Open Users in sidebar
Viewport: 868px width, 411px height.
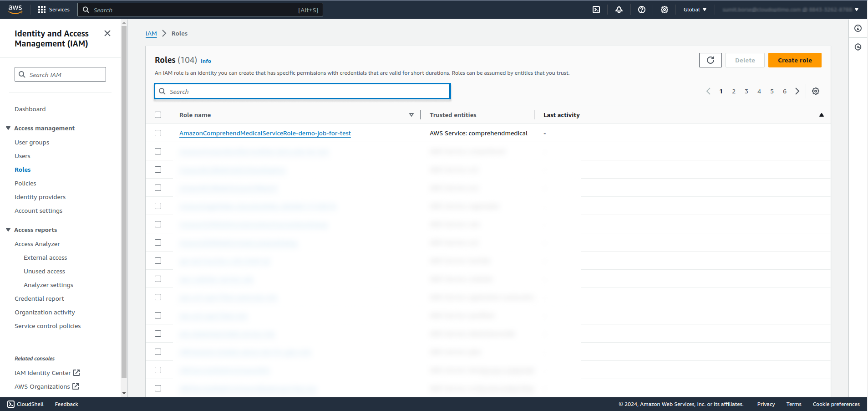(x=22, y=156)
